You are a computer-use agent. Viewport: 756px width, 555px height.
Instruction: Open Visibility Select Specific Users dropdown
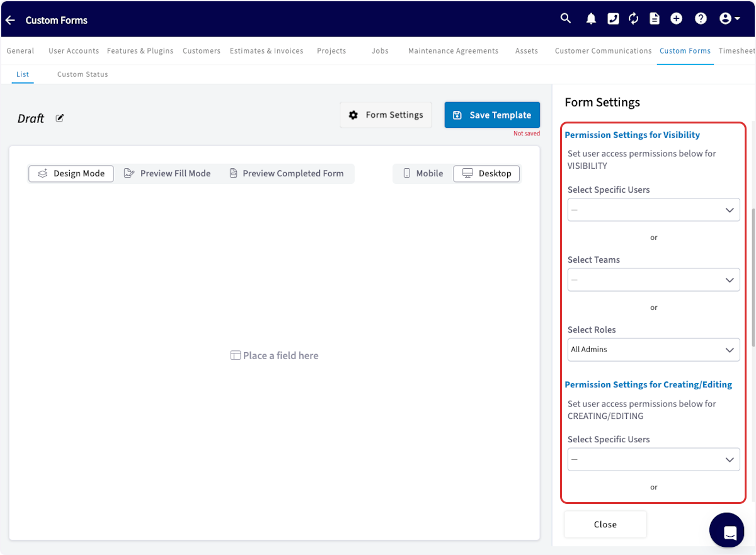point(654,210)
